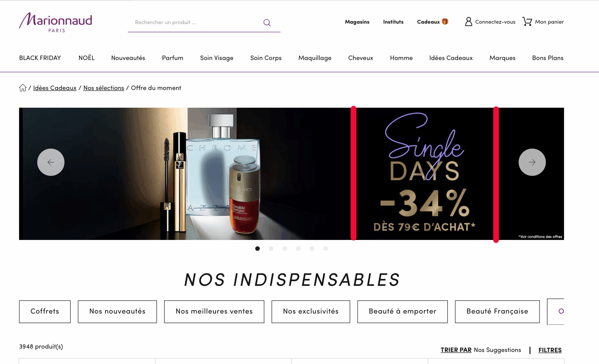Open the Maquillage menu
This screenshot has height=364, width=599.
[x=315, y=58]
